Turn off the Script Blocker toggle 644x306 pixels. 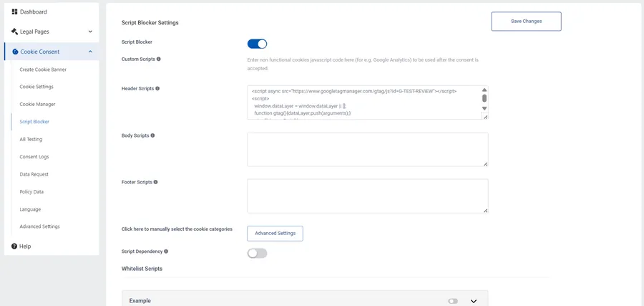click(257, 44)
